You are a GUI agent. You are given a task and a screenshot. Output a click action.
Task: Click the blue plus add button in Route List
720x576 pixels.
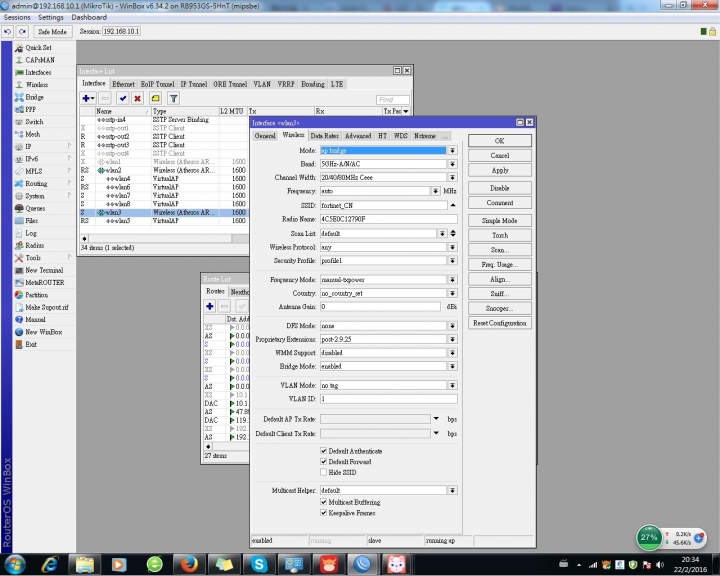[x=210, y=306]
